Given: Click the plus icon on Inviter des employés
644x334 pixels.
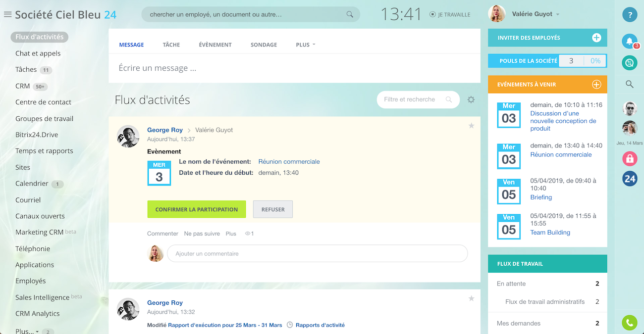Looking at the screenshot, I should 596,38.
